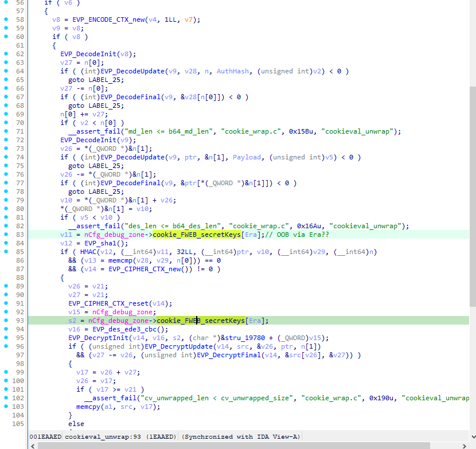Viewport: 476px width, 449px height.
Task: Click the "des_len <= b64_des_len" assert string
Action: tap(173, 226)
